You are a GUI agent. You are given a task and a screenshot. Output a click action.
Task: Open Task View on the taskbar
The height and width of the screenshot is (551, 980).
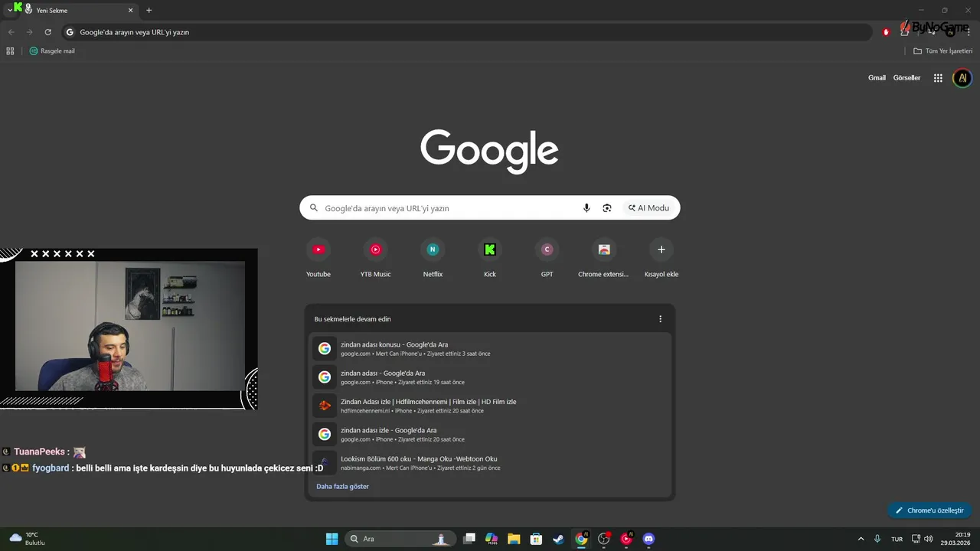pyautogui.click(x=470, y=539)
